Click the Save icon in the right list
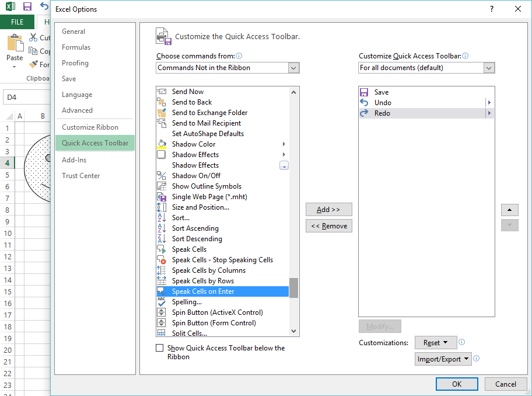This screenshot has height=396, width=532. 365,92
